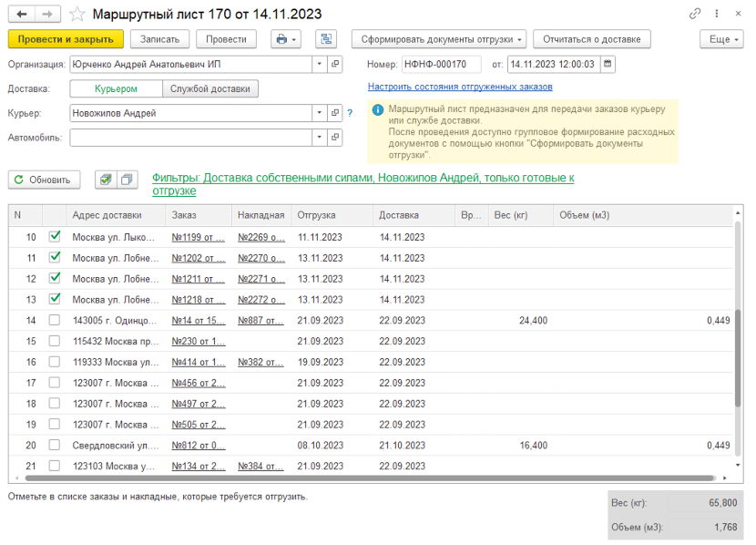Uncheck the checkbox in row 13
Viewport: 756px width, 545px height.
point(55,299)
